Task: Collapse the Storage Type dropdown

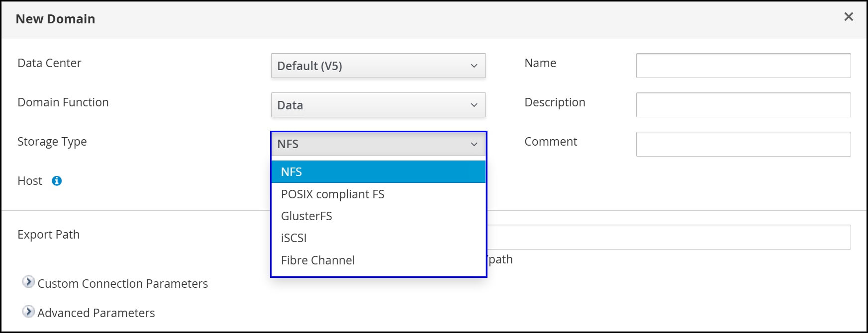Action: pyautogui.click(x=378, y=144)
